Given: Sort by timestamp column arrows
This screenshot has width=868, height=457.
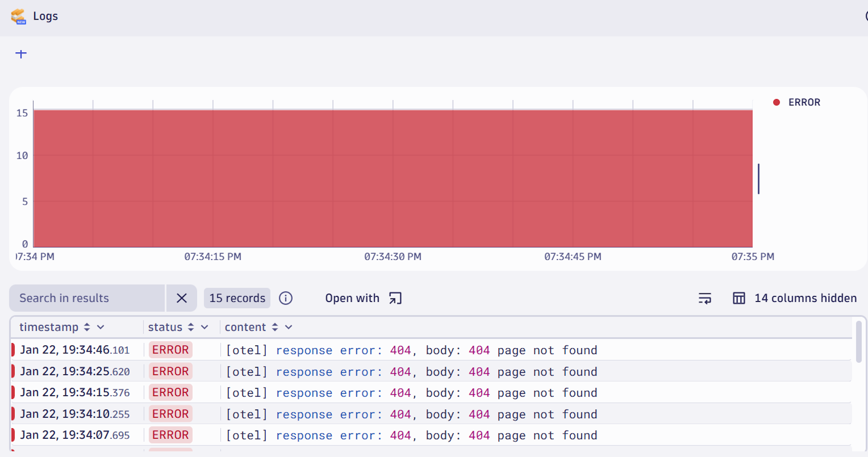Looking at the screenshot, I should coord(87,327).
